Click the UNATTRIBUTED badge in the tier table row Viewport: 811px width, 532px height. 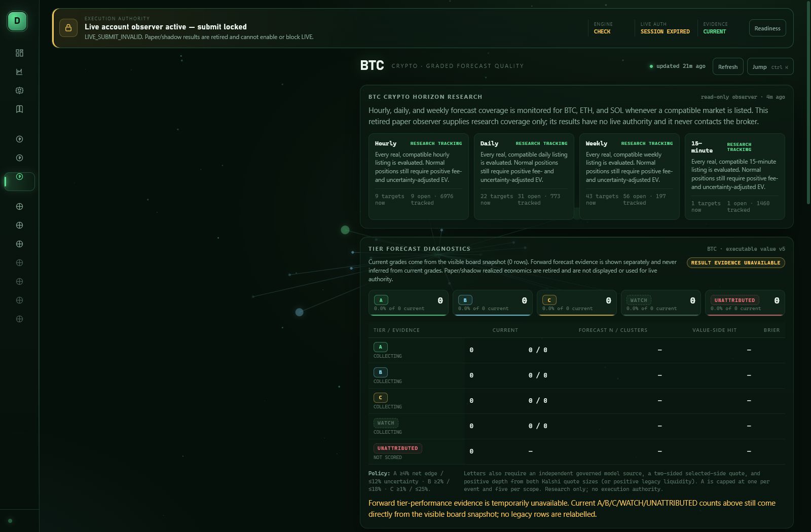point(398,448)
